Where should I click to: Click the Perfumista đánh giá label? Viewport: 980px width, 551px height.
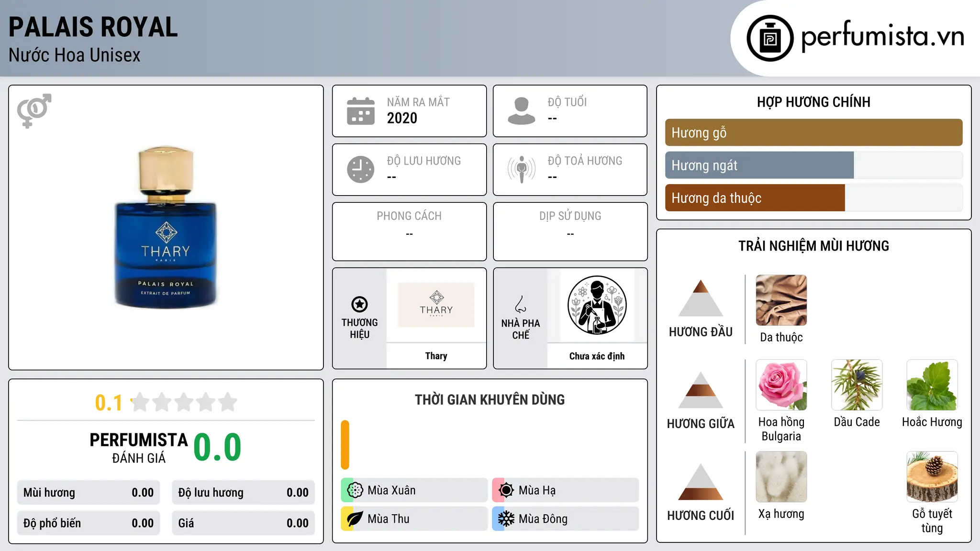[139, 448]
